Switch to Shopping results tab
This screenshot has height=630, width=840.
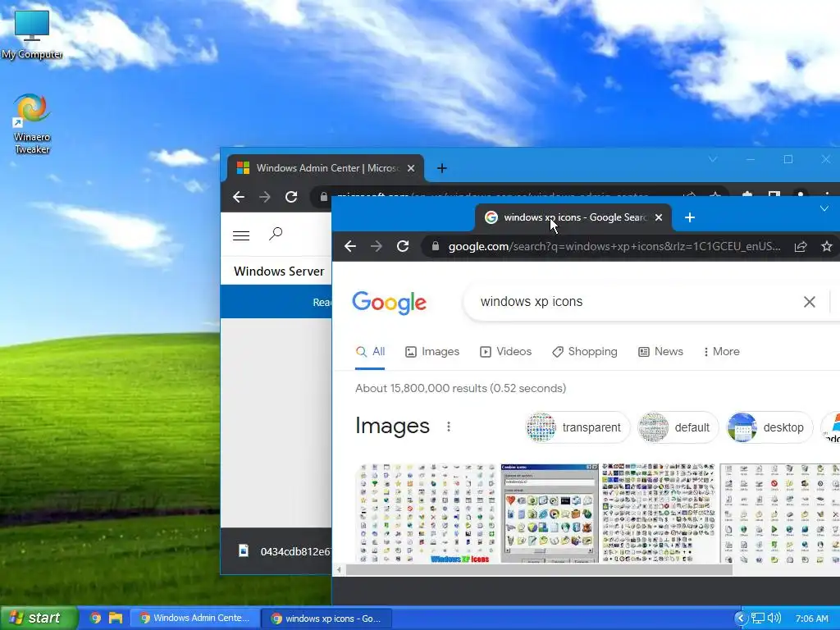tap(584, 352)
